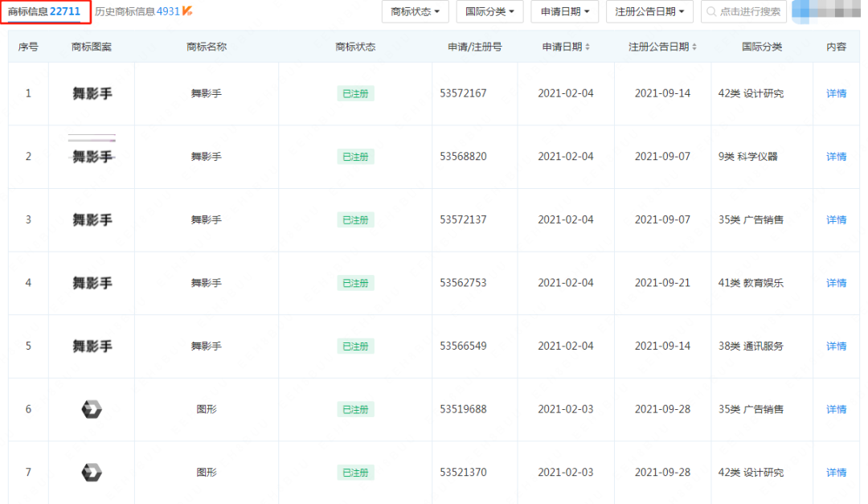Open 详情 for trademark 53519688
The height and width of the screenshot is (504, 868).
[836, 409]
